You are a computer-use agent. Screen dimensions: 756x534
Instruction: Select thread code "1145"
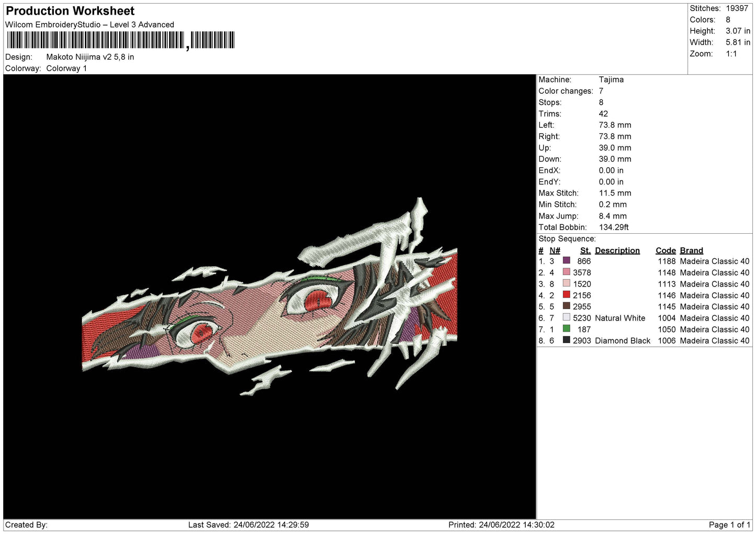[667, 307]
